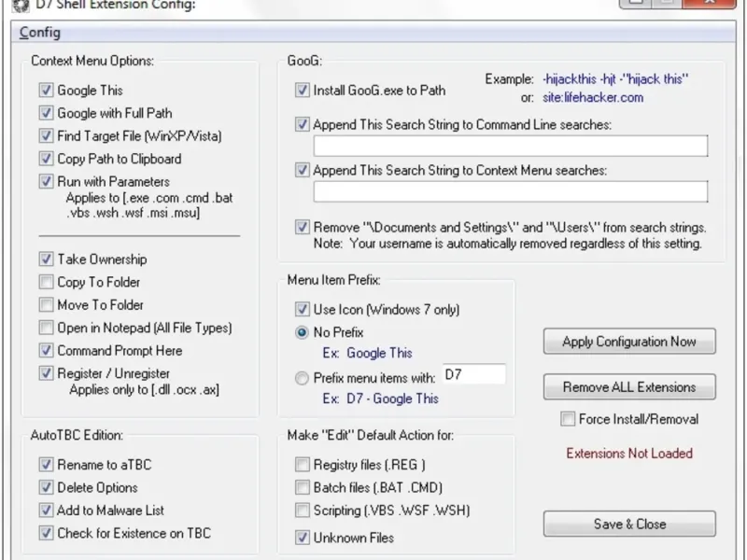Image resolution: width=747 pixels, height=560 pixels.
Task: Disable Copy Path to Clipboard
Action: pyautogui.click(x=46, y=159)
